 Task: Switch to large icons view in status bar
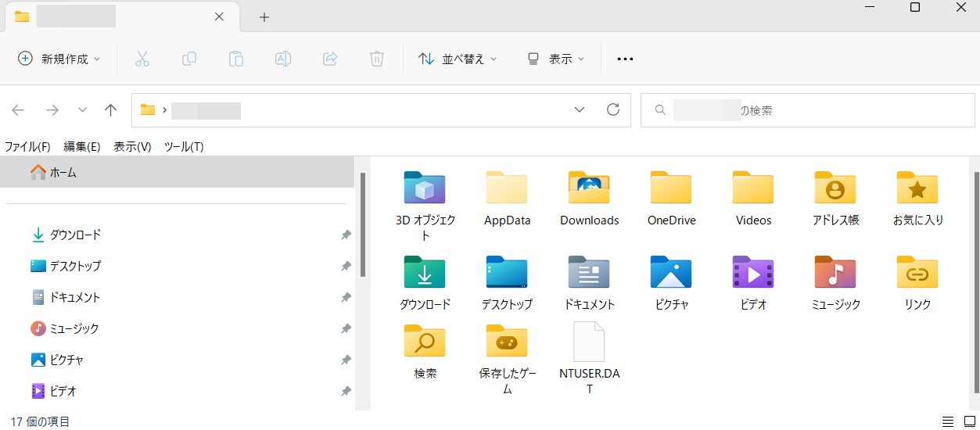[969, 421]
